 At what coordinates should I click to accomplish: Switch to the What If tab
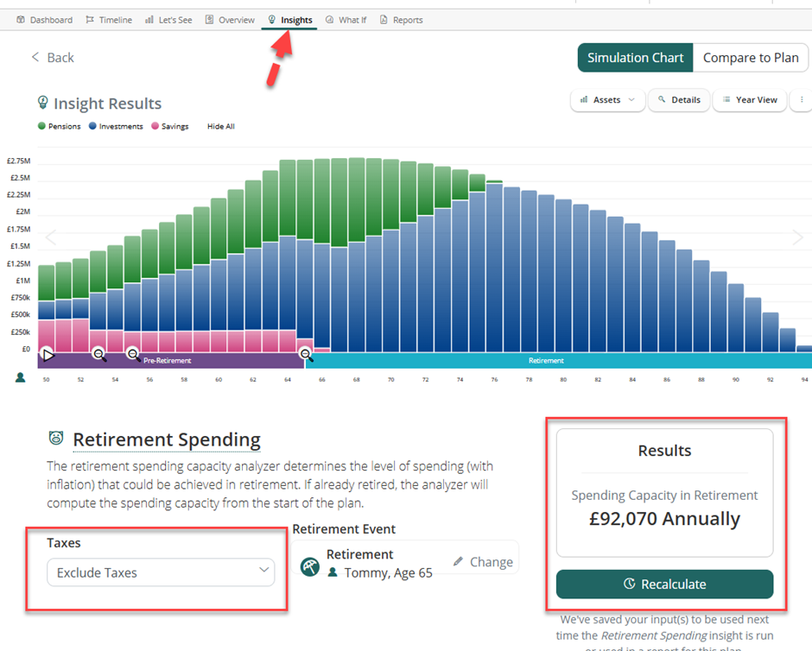pos(346,20)
